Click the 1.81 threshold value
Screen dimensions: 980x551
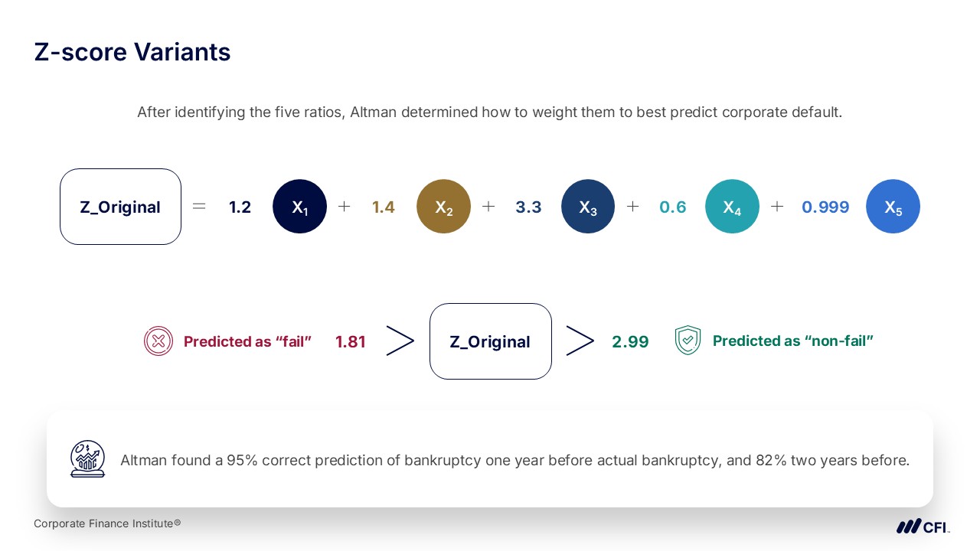[x=351, y=342]
